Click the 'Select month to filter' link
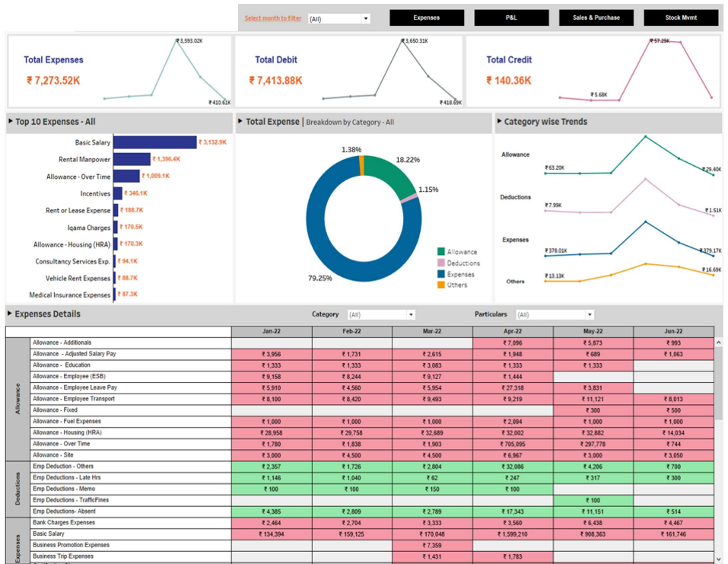Screen dimensions: 728x564 [273, 18]
